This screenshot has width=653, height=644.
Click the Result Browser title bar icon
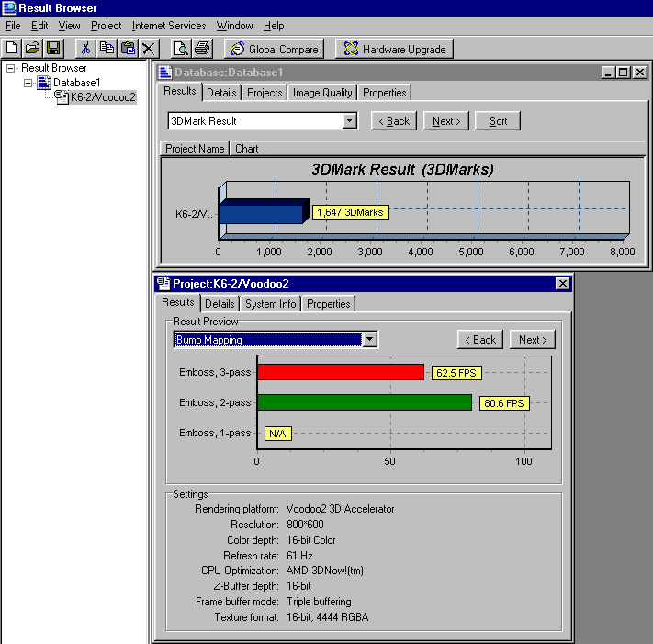pos(9,7)
